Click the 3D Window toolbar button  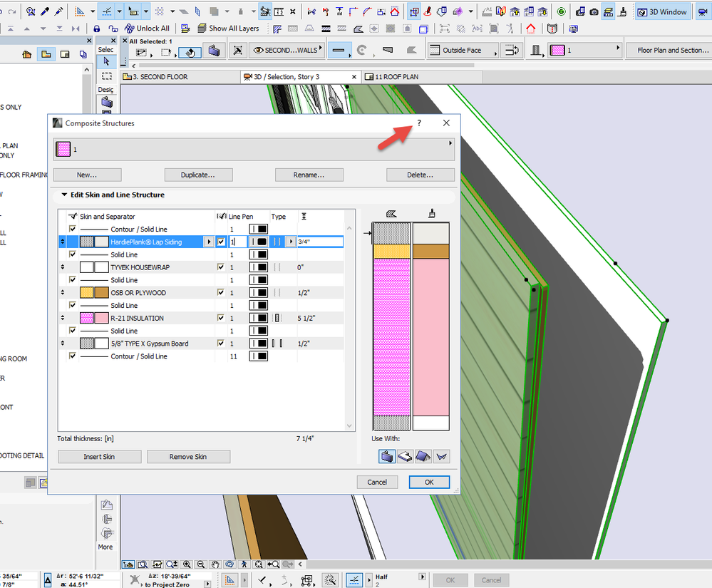662,11
